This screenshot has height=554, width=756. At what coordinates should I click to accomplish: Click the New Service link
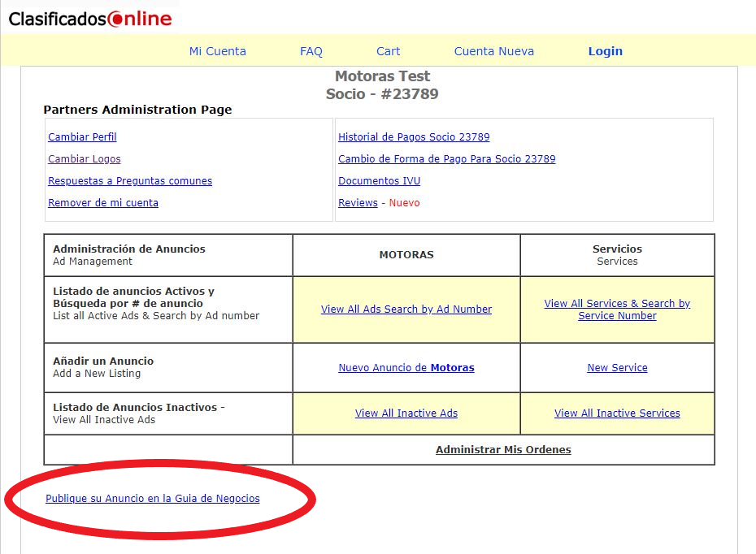pos(617,367)
